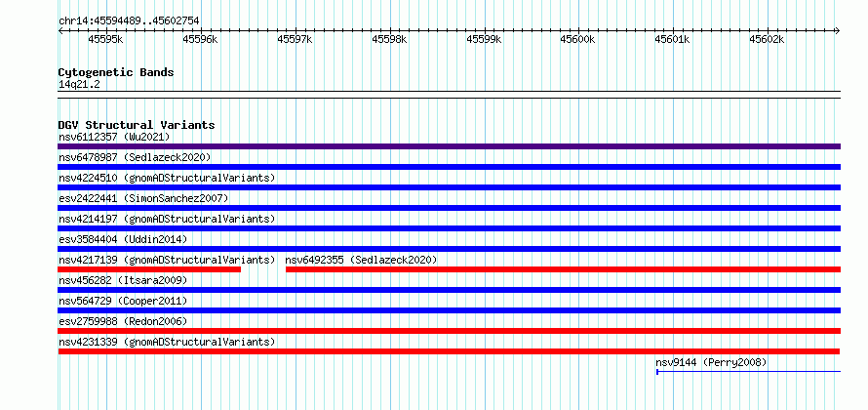Click the blue nsv4224510 variant bar

(449, 187)
